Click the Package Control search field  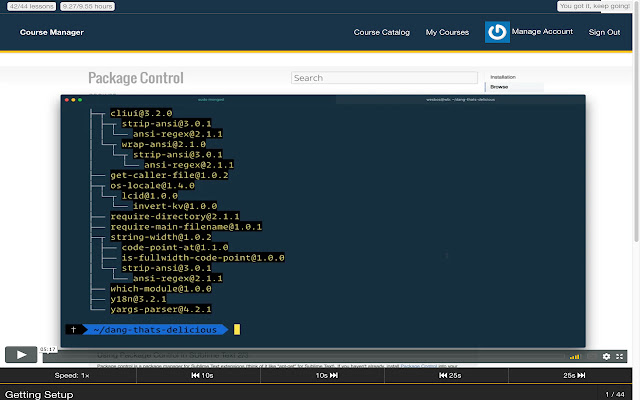coord(384,78)
